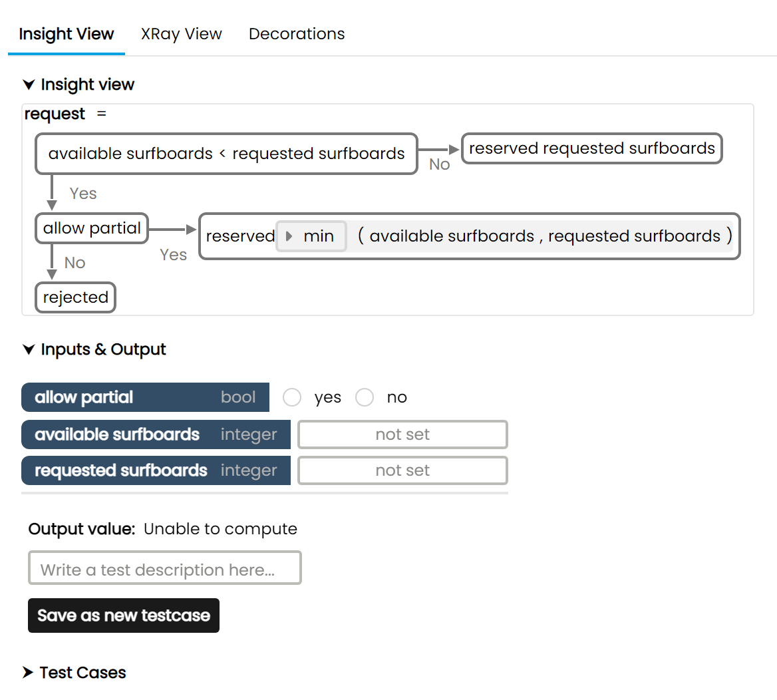
Task: Click the reserved requested surfboards node
Action: (x=591, y=148)
